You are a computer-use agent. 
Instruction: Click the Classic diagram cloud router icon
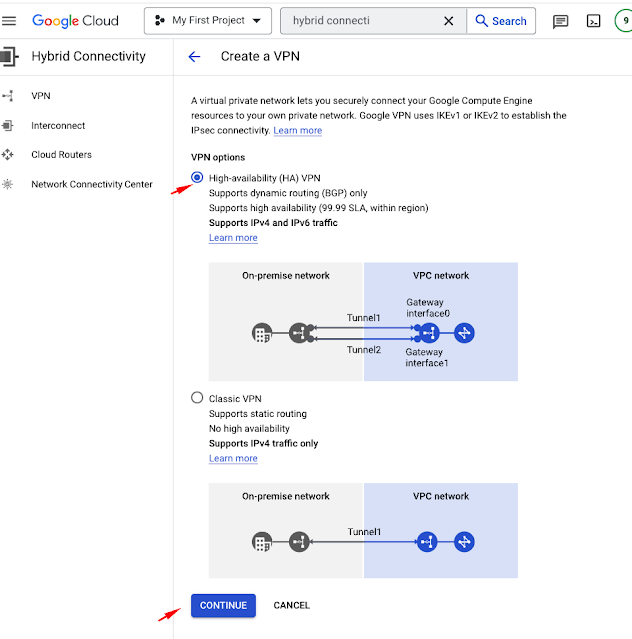pyautogui.click(x=465, y=542)
